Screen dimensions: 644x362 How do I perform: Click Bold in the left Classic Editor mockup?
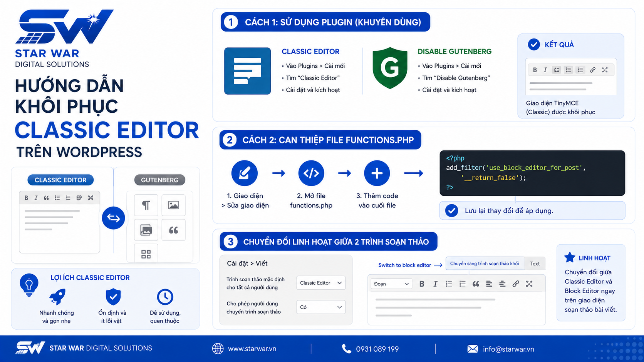tap(26, 198)
